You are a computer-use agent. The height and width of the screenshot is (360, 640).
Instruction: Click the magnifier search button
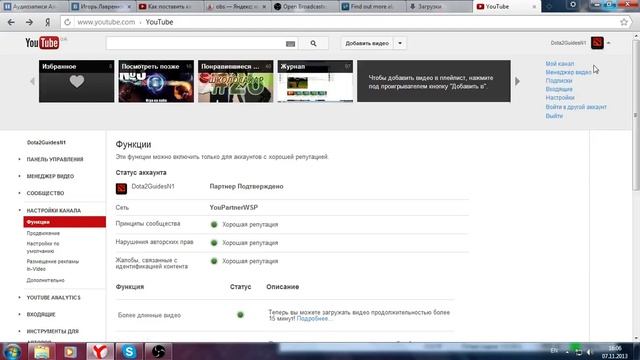tap(313, 43)
